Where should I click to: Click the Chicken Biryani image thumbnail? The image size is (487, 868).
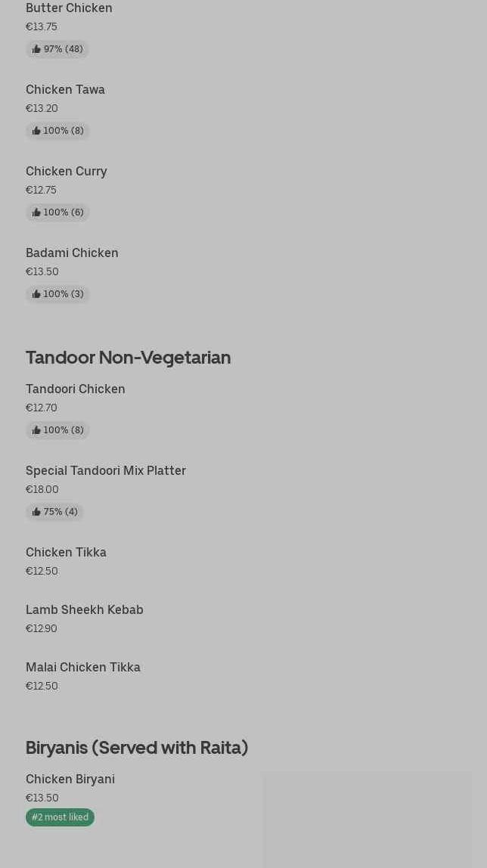click(x=367, y=820)
